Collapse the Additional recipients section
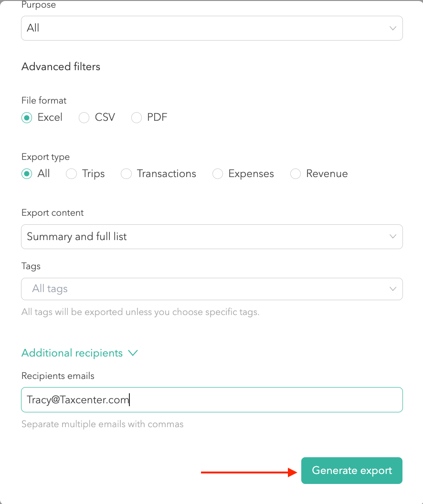The height and width of the screenshot is (504, 423). coord(72,353)
